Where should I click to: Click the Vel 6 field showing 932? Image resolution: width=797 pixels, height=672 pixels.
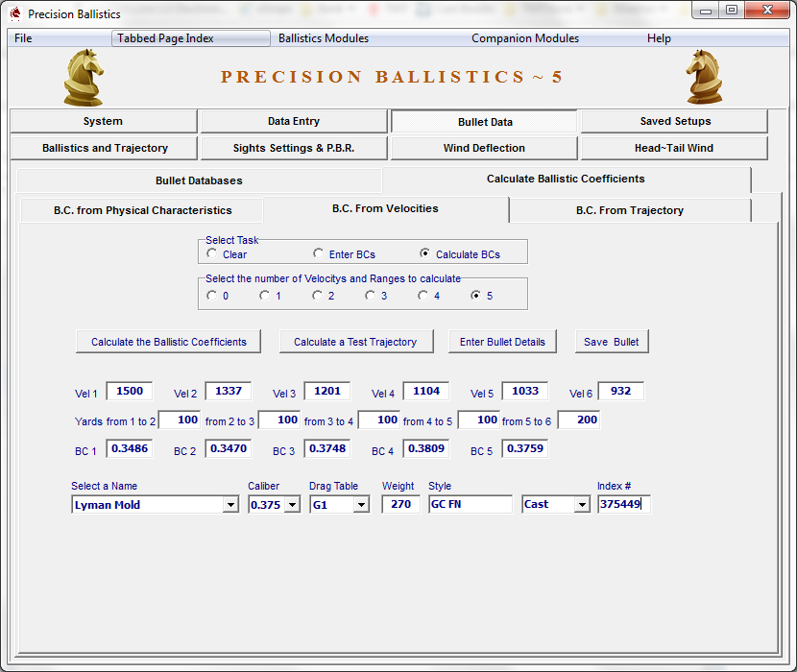pos(620,391)
